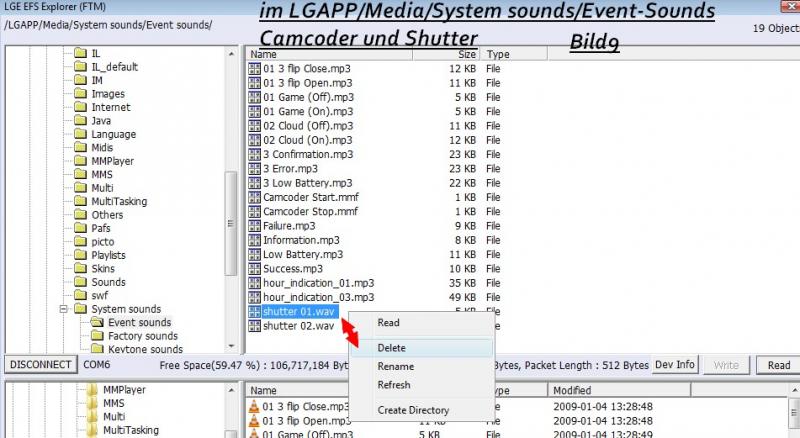Choose Delete from the context menu
The width and height of the screenshot is (800, 438).
(391, 348)
